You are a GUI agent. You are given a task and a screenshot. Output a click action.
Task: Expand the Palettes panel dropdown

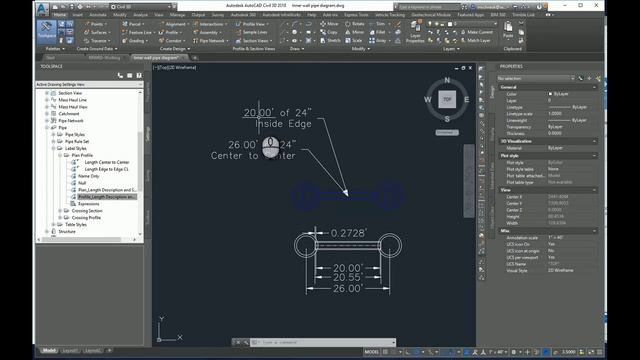pos(55,49)
